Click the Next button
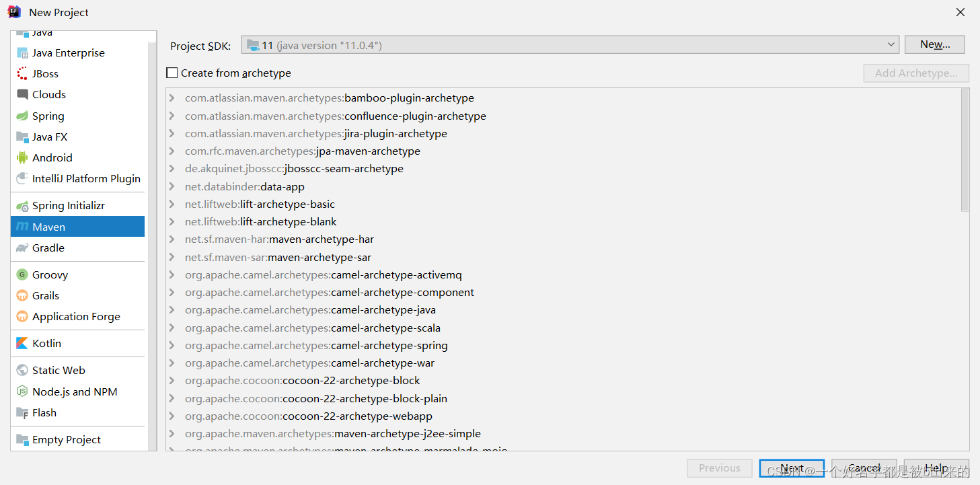This screenshot has width=980, height=485. pos(792,468)
